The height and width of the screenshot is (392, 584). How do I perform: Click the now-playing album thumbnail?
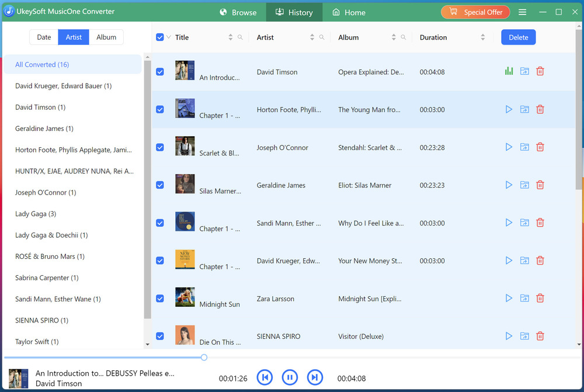[x=18, y=378]
